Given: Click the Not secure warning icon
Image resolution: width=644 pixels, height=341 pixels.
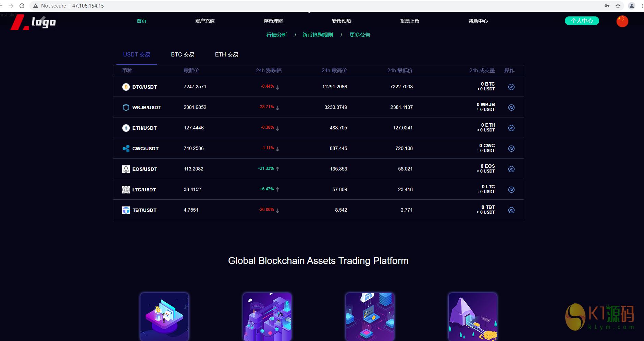Looking at the screenshot, I should pyautogui.click(x=36, y=6).
